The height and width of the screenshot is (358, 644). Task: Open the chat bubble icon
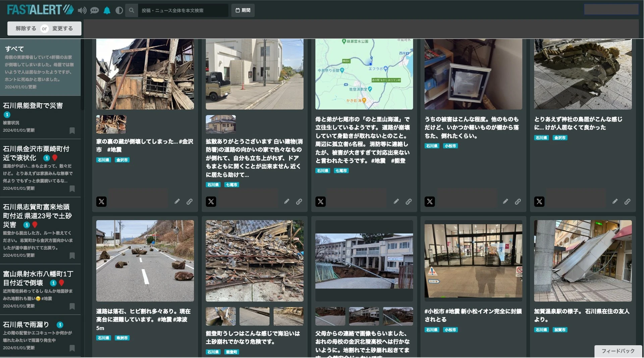(95, 10)
